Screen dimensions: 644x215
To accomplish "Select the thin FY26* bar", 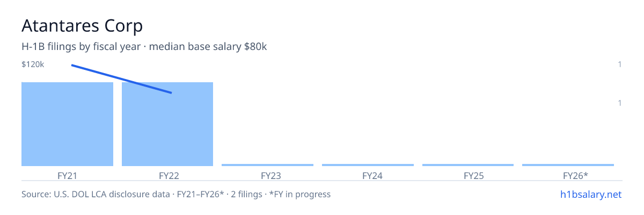I will [568, 165].
